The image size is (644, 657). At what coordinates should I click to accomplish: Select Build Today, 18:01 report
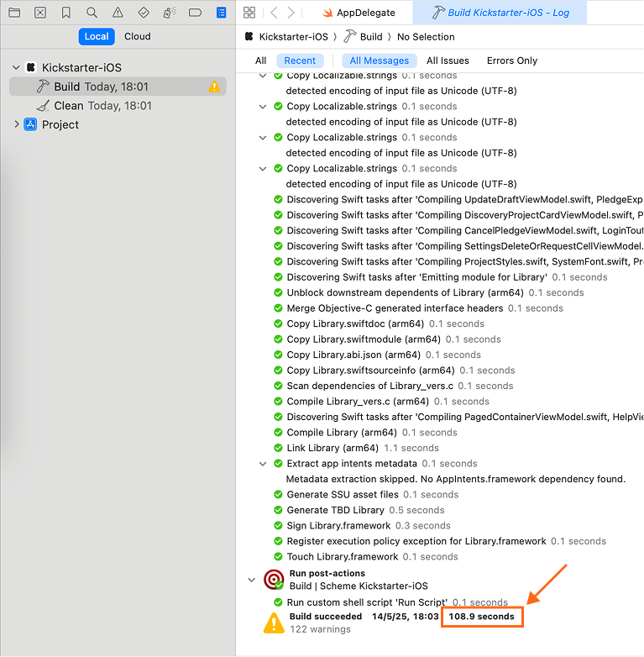118,87
